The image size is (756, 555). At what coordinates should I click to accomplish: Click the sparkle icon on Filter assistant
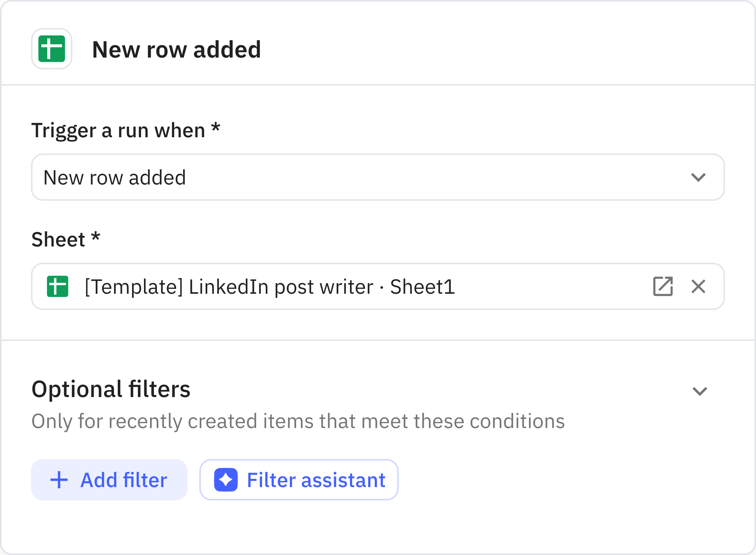pyautogui.click(x=226, y=480)
